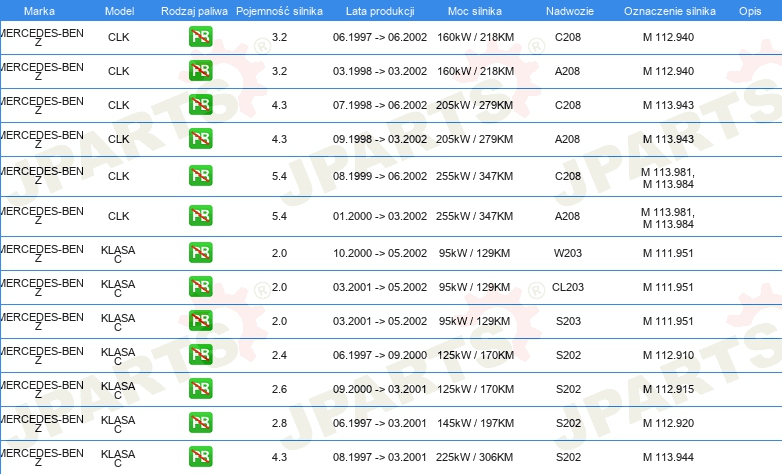This screenshot has height=474, width=782.
Task: Click production dates 06.1997 -> 09.2000
Action: point(380,355)
